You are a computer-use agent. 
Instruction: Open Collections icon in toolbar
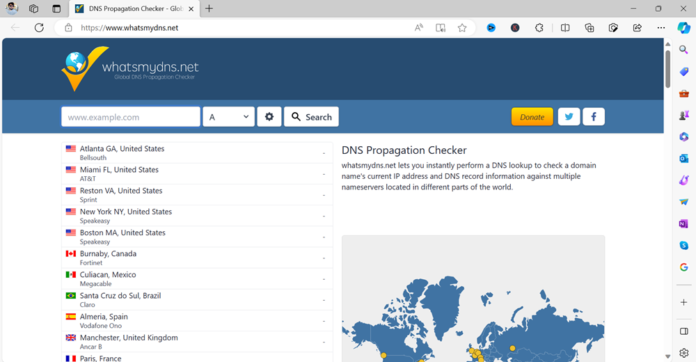click(589, 28)
